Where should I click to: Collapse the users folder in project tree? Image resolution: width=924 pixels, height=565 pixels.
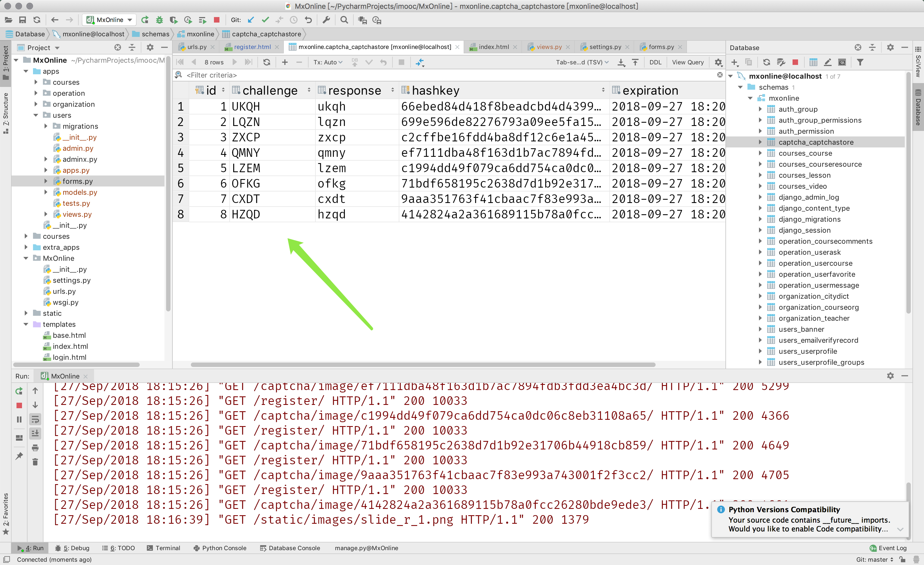point(36,115)
